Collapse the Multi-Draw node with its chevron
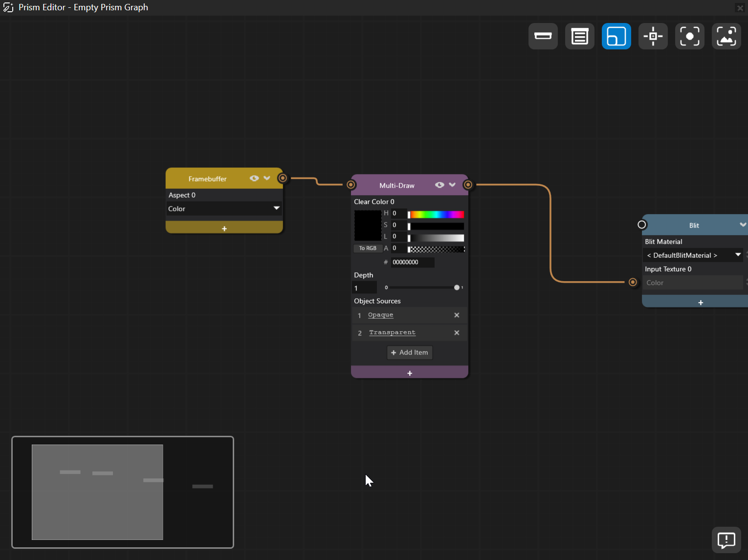The width and height of the screenshot is (748, 560). click(452, 185)
